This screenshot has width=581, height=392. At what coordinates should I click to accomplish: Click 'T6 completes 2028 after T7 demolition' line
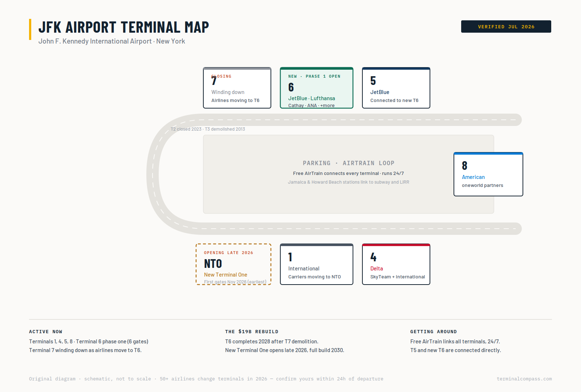click(x=272, y=342)
